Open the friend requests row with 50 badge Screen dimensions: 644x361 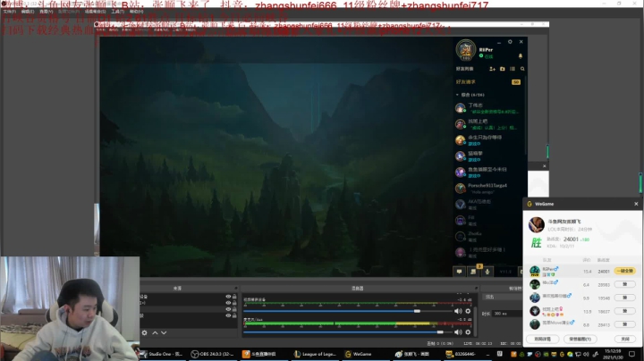(488, 82)
